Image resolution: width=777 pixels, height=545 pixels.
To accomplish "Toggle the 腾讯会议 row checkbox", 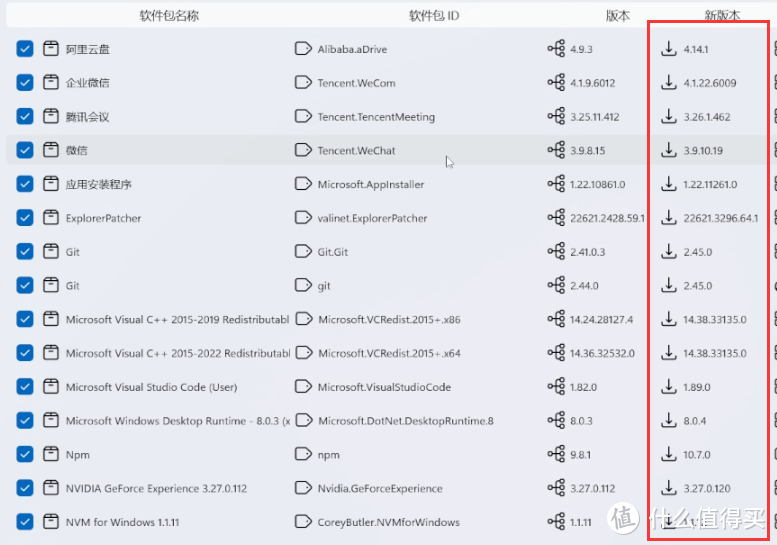I will 25,116.
